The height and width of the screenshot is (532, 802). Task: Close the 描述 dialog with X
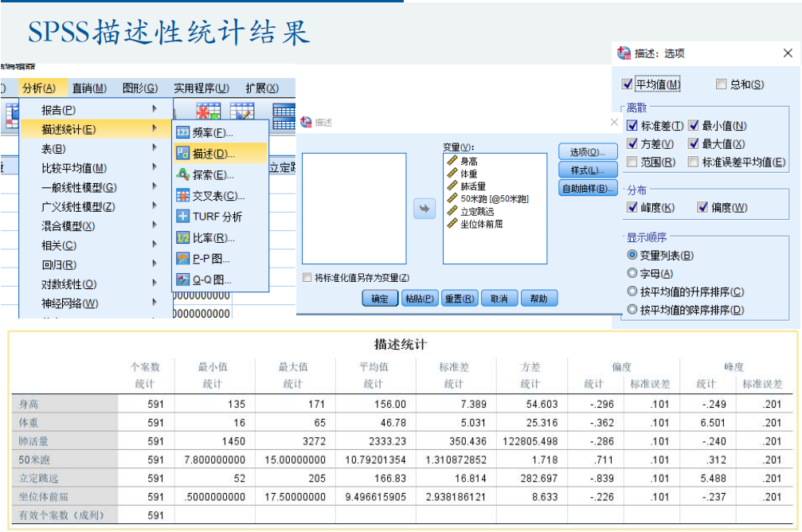(x=614, y=123)
